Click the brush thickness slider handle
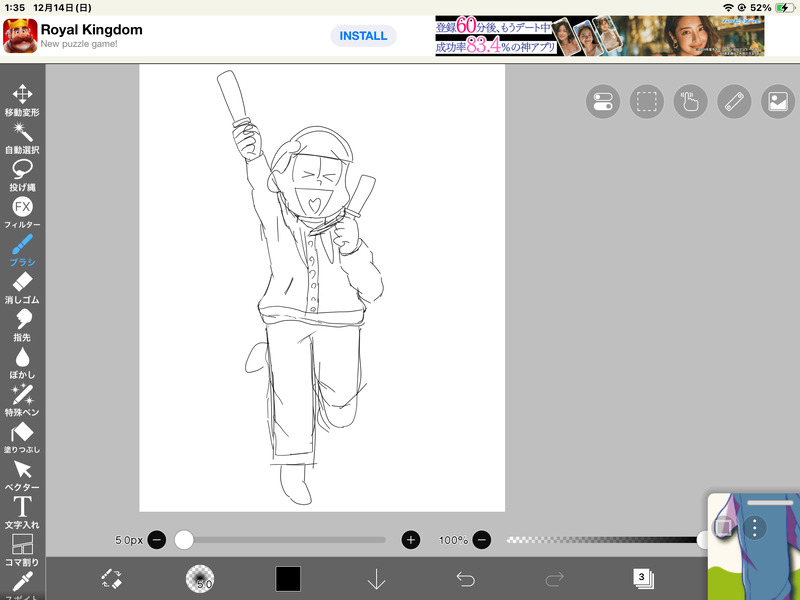Screen dimensions: 800x600 click(184, 540)
